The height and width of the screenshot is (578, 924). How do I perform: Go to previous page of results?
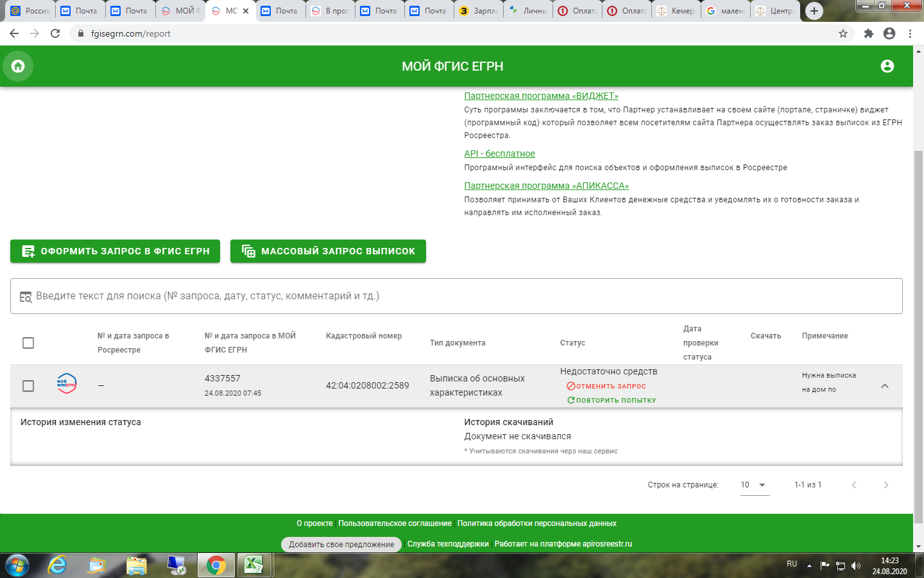click(x=854, y=485)
